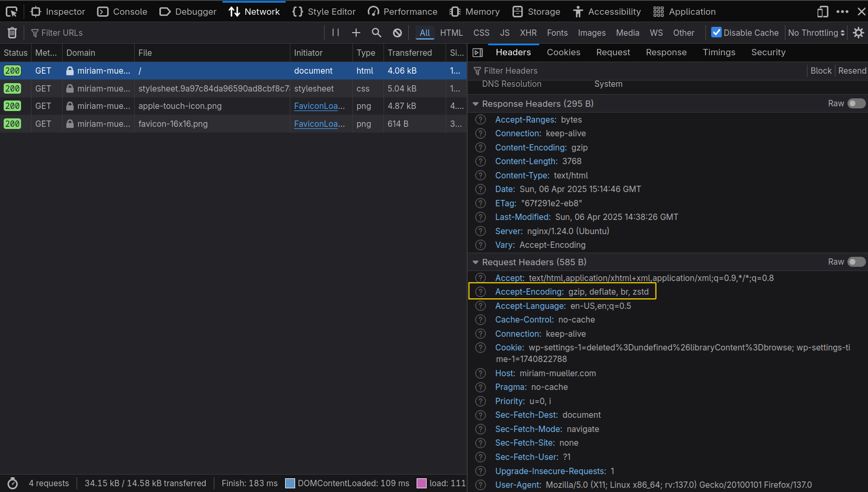The image size is (868, 492).
Task: Click the Resend button
Action: tap(852, 71)
